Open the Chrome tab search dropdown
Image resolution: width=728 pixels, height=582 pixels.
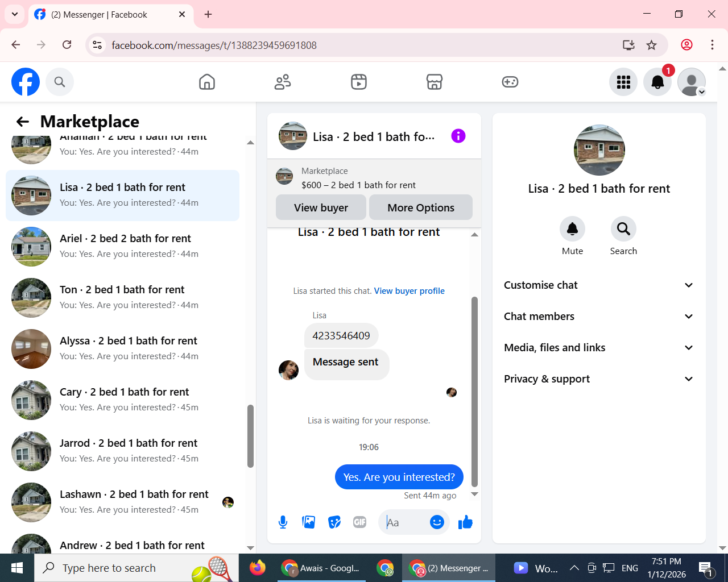14,14
